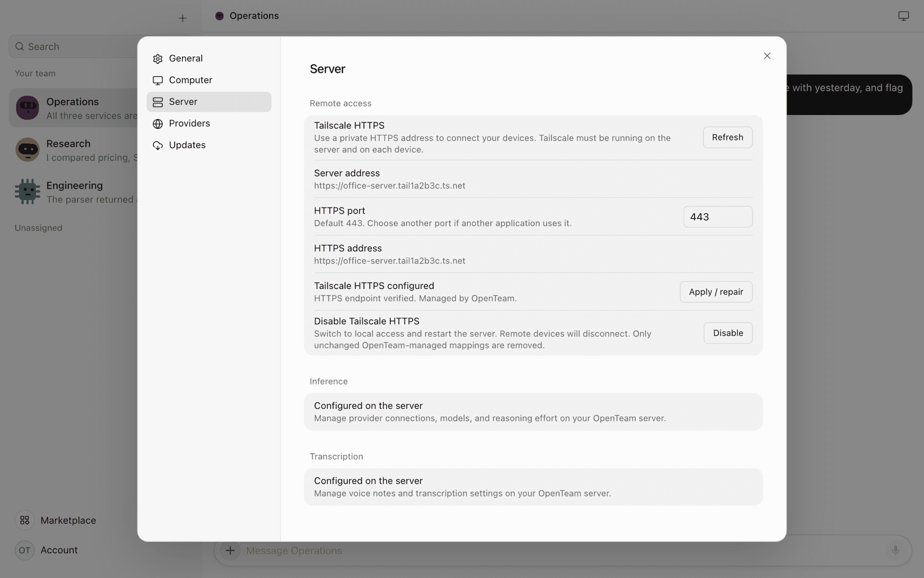The width and height of the screenshot is (924, 578).
Task: Click the HTTPS address URL text
Action: (x=390, y=261)
